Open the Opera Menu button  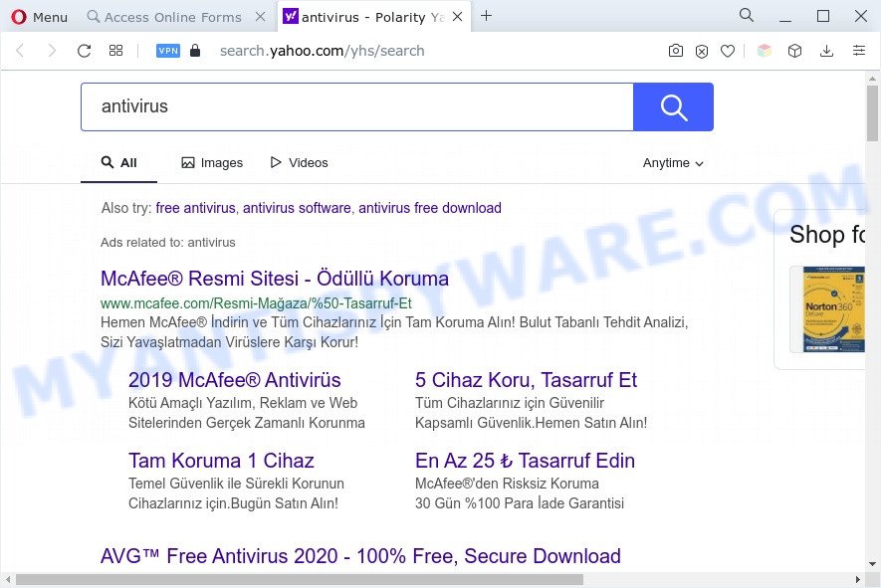tap(40, 17)
